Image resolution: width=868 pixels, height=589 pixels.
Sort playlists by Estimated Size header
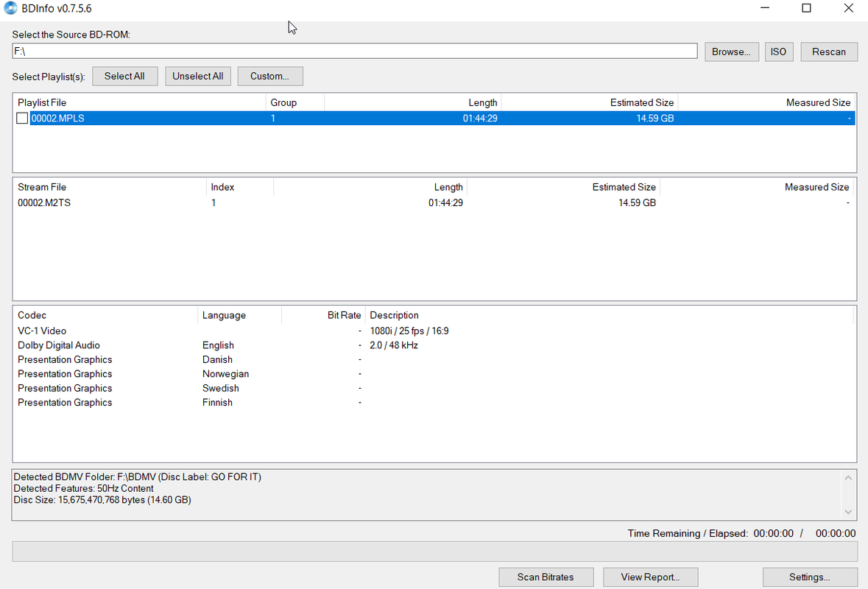(590, 102)
